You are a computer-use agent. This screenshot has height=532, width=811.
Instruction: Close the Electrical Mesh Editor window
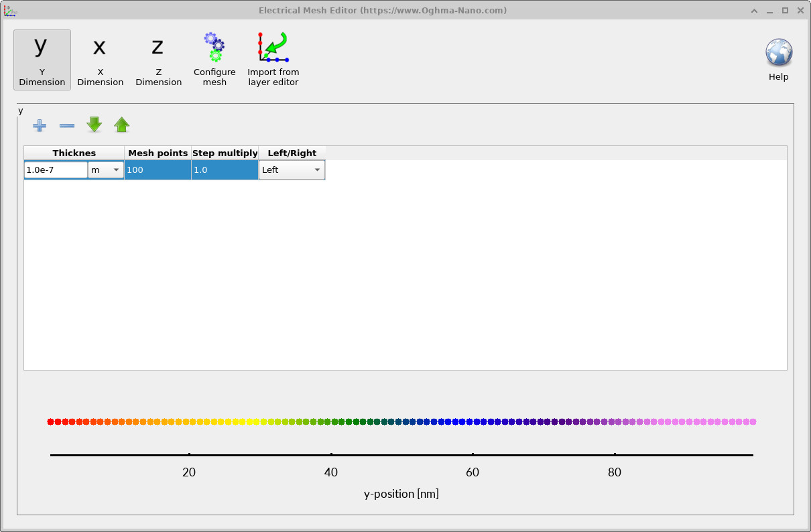(800, 11)
